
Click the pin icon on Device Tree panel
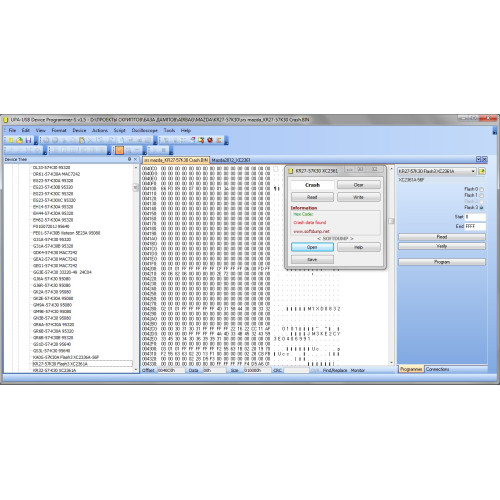[129, 159]
